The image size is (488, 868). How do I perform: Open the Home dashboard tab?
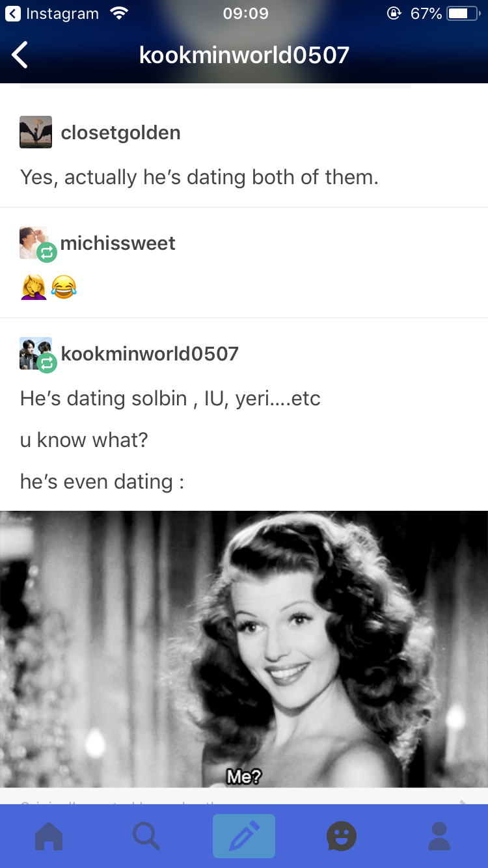(x=49, y=836)
